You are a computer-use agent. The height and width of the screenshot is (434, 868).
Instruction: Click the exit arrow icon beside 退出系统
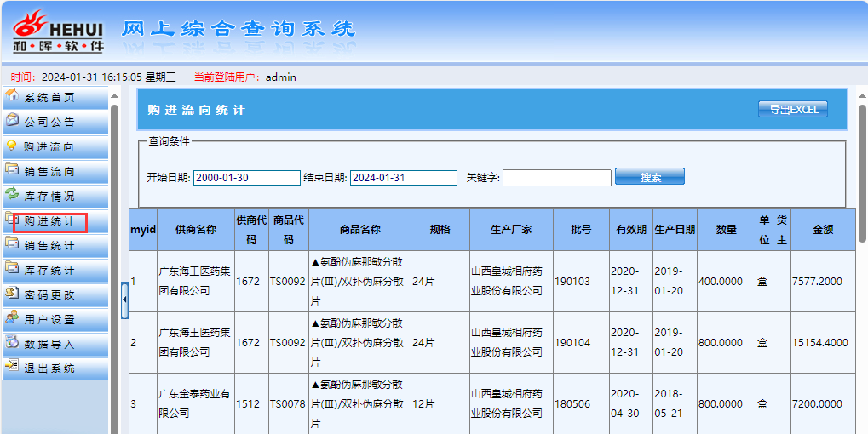[x=12, y=367]
